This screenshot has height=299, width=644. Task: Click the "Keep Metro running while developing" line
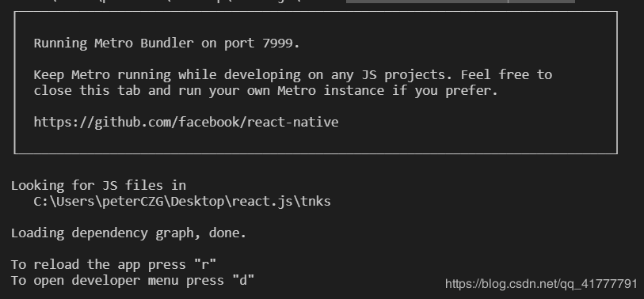coord(293,74)
